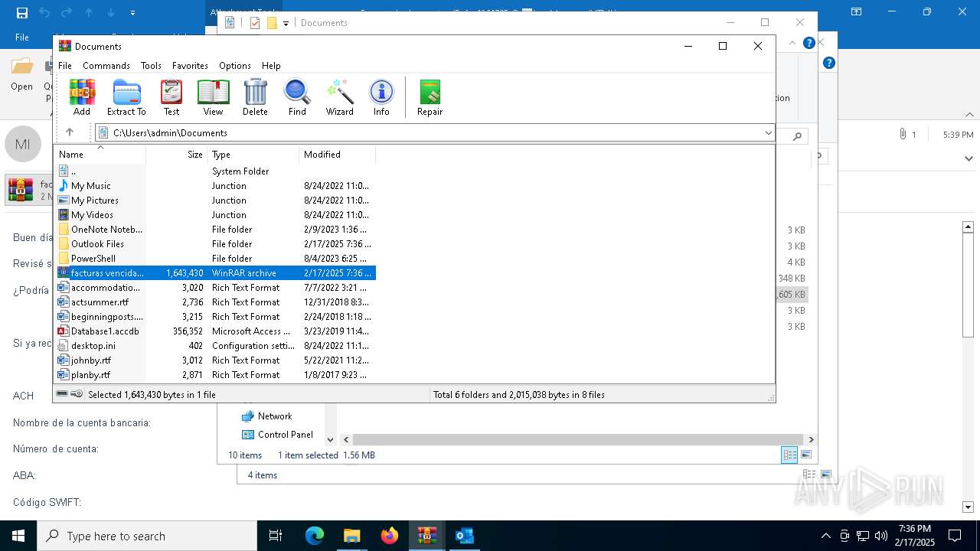
Task: Click the key icon in WinRAR status bar
Action: [x=77, y=394]
